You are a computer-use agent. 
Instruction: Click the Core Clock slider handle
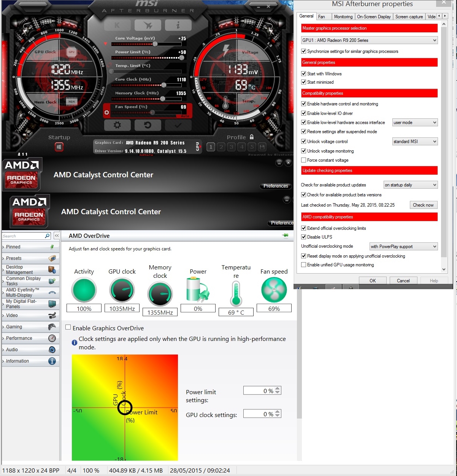click(x=164, y=85)
